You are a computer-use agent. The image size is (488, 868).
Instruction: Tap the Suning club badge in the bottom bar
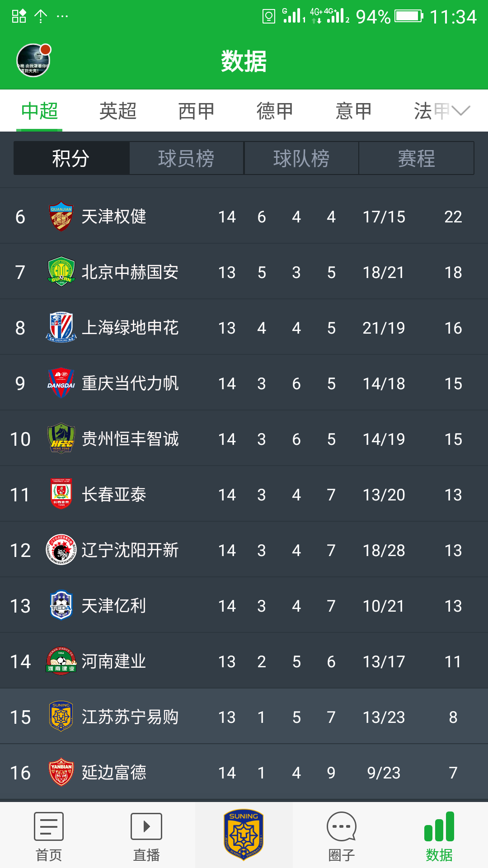pos(244,835)
